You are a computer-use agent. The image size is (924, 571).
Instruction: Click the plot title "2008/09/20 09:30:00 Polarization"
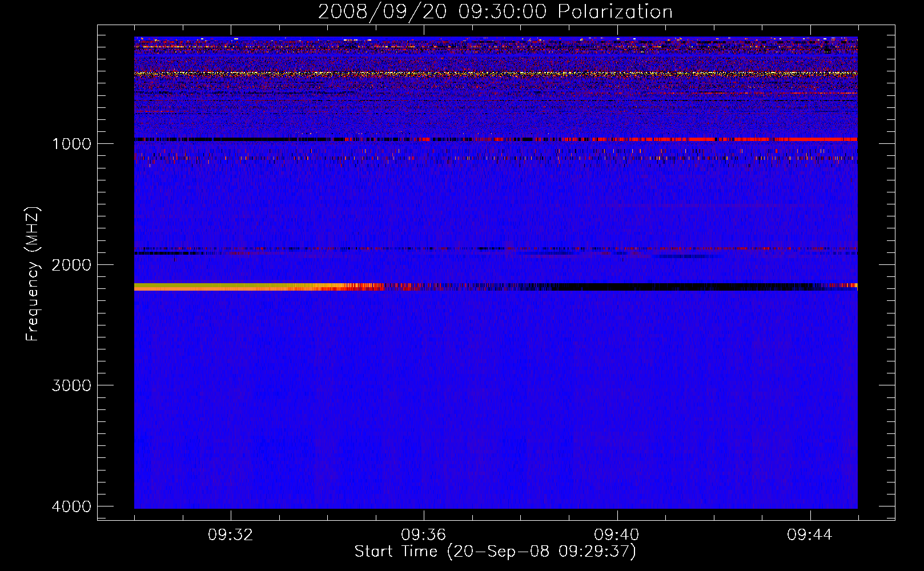click(495, 11)
